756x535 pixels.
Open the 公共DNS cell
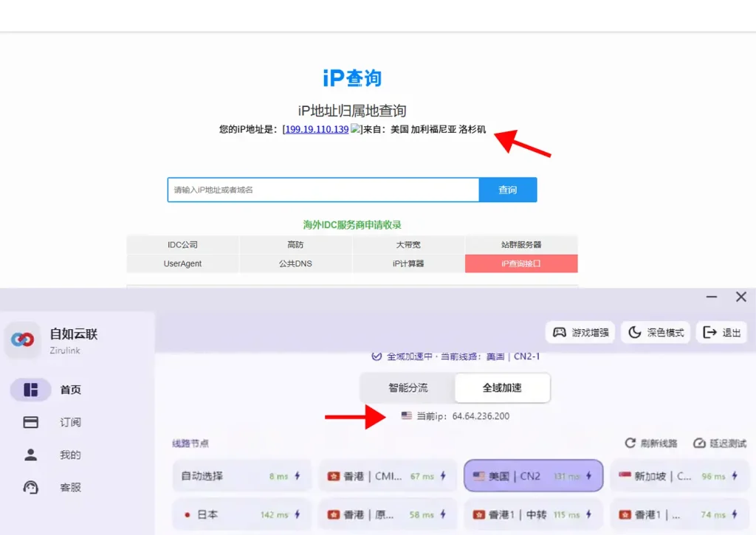click(295, 263)
